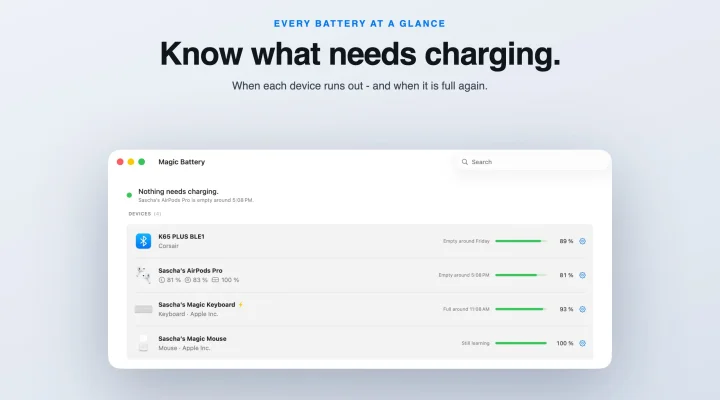Viewport: 720px width, 400px height.
Task: Click the 81 % value beside AirPods battery bar
Action: coord(566,275)
